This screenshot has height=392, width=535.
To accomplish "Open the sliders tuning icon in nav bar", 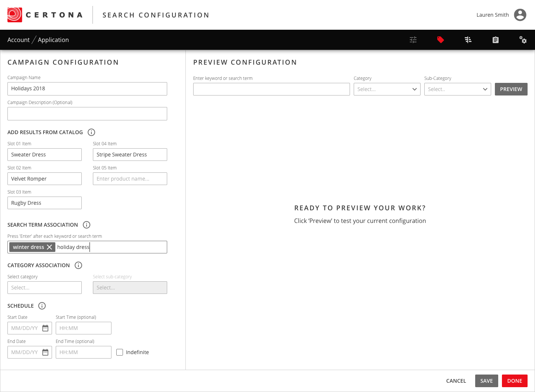I will coord(413,40).
